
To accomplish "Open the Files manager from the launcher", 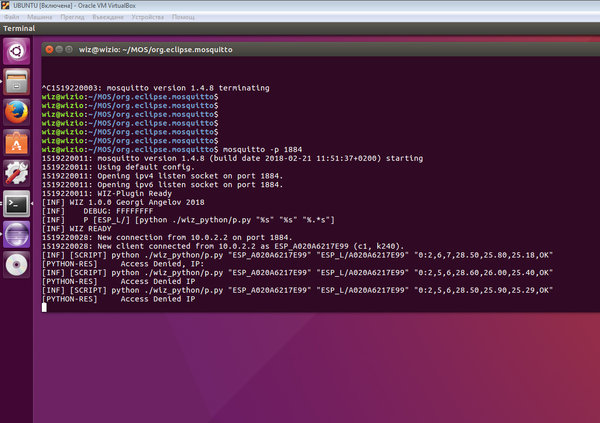I will [x=16, y=82].
